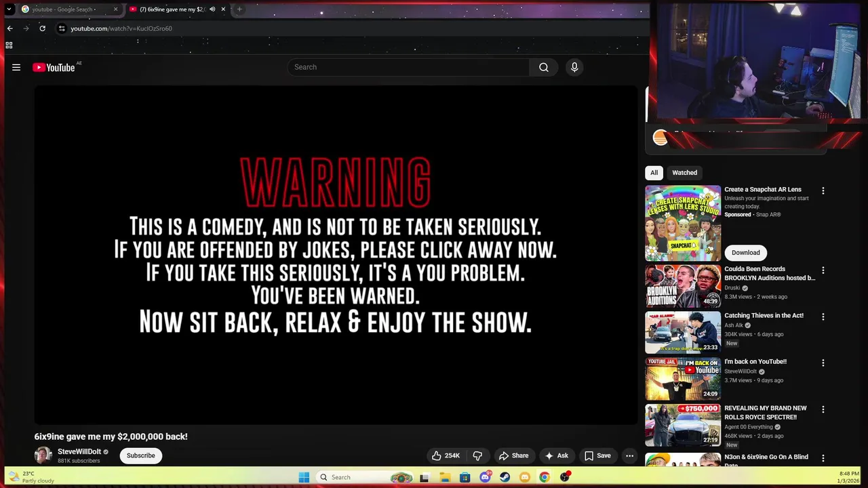Close the 6ix9ine YouTube tab
Screen dimensions: 868x488
coord(223,9)
